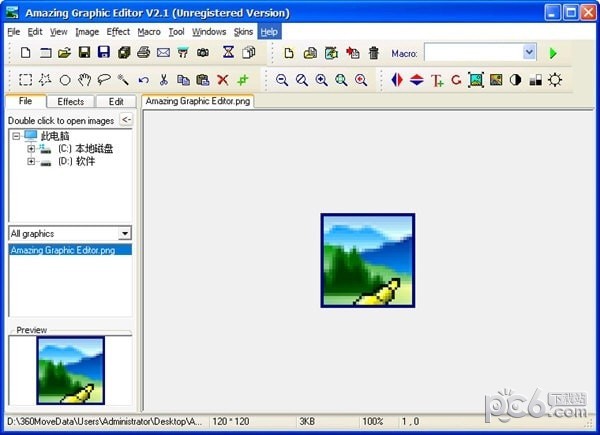Screen dimensions: 600x435
Task: Crop image with the green crop icon
Action: pyautogui.click(x=243, y=80)
